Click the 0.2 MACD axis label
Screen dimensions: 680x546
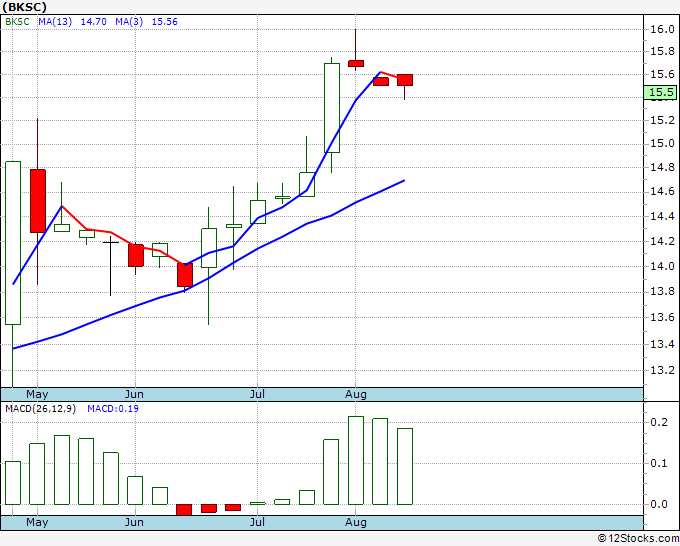[659, 422]
